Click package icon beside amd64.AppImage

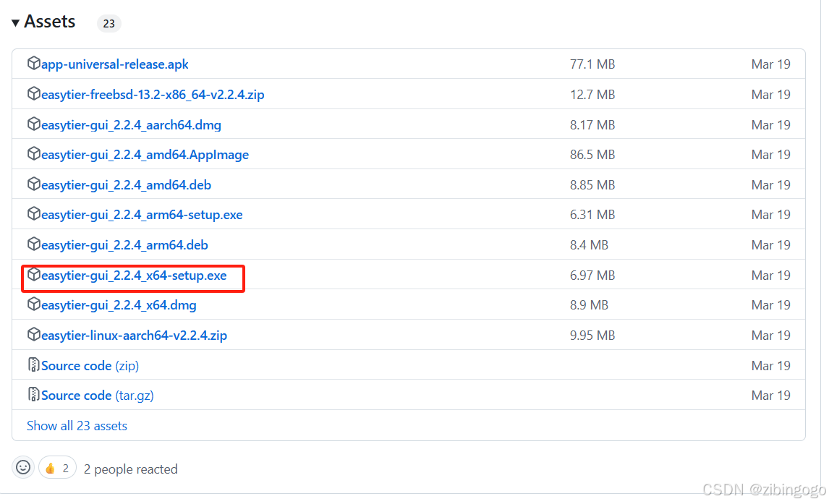pyautogui.click(x=33, y=153)
